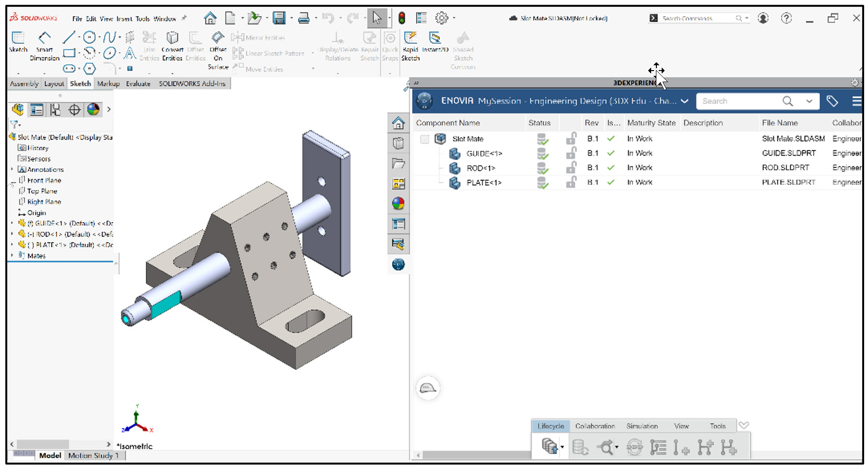Viewport: 868px width, 467px height.
Task: Open SOLIDWORKS Help with the question mark button
Action: (x=785, y=18)
